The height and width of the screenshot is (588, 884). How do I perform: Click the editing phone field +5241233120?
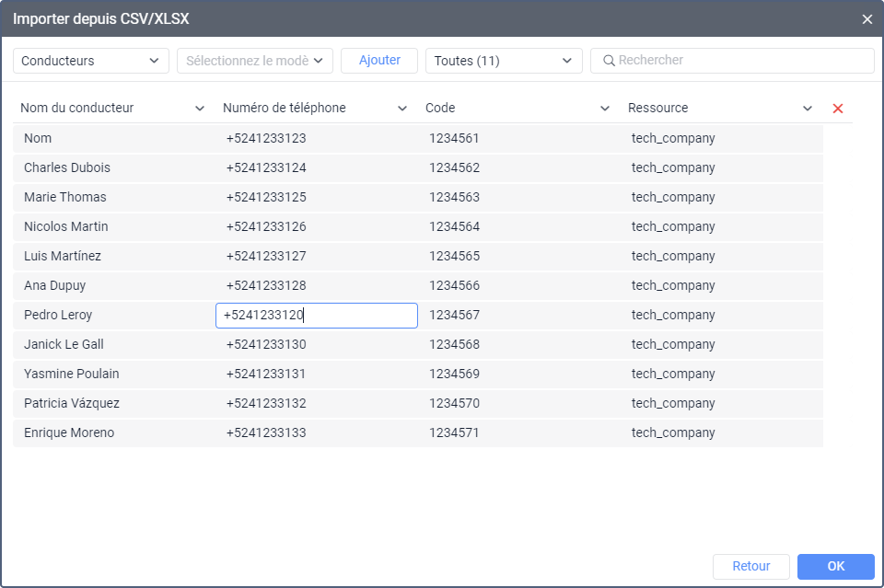click(x=316, y=316)
